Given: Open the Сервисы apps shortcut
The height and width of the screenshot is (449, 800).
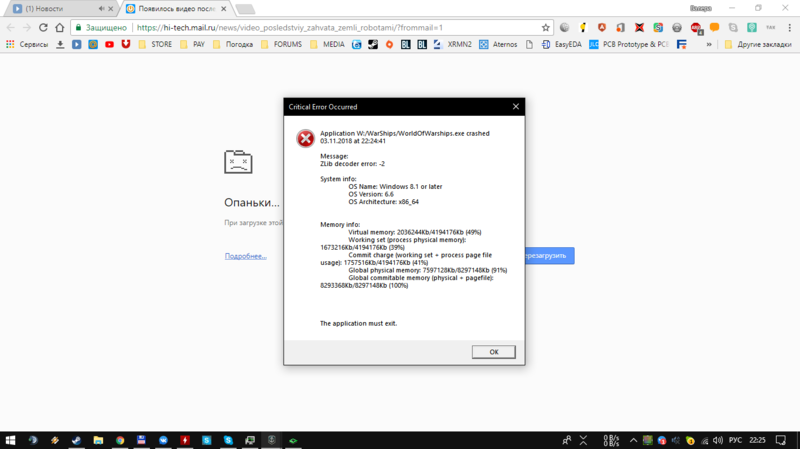Looking at the screenshot, I should click(28, 44).
